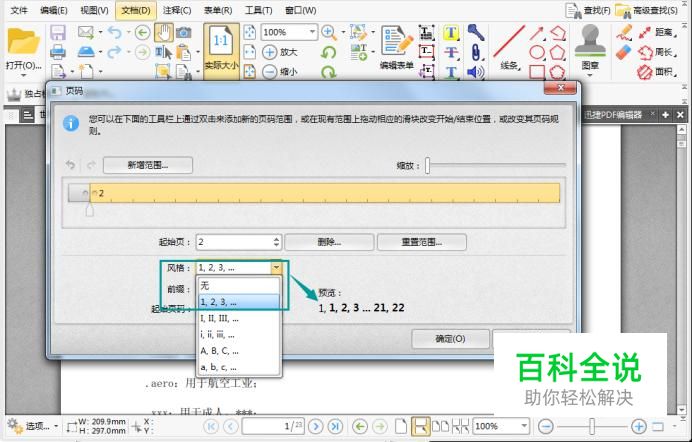Open the 选项 options gear
Screen dimensions: 692x442
pyautogui.click(x=33, y=426)
